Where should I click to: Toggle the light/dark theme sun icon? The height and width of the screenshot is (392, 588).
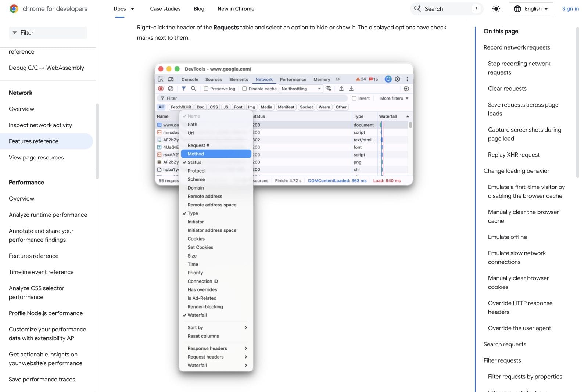tap(496, 9)
